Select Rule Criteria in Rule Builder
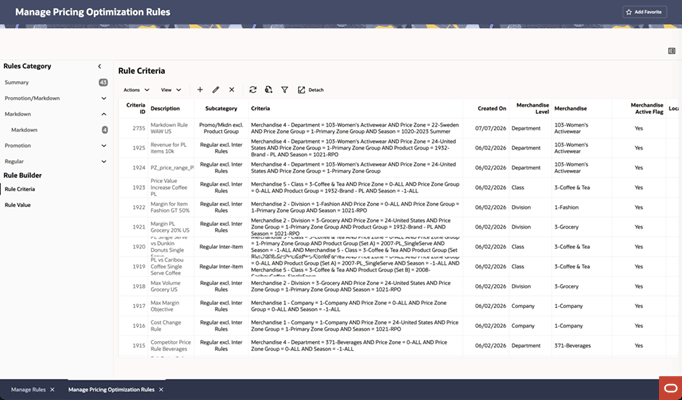The image size is (682, 400). [x=20, y=189]
